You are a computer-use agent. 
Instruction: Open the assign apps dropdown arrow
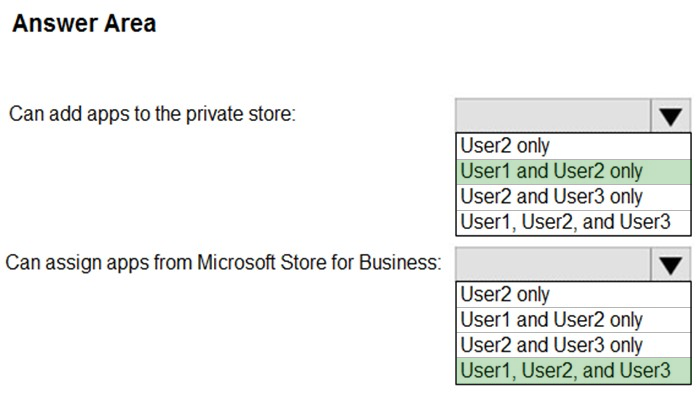[670, 264]
